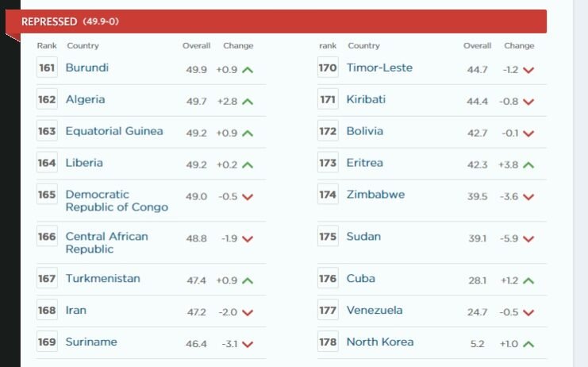Click the red down arrow beside Suriname
Image resolution: width=588 pixels, height=367 pixels.
point(248,345)
